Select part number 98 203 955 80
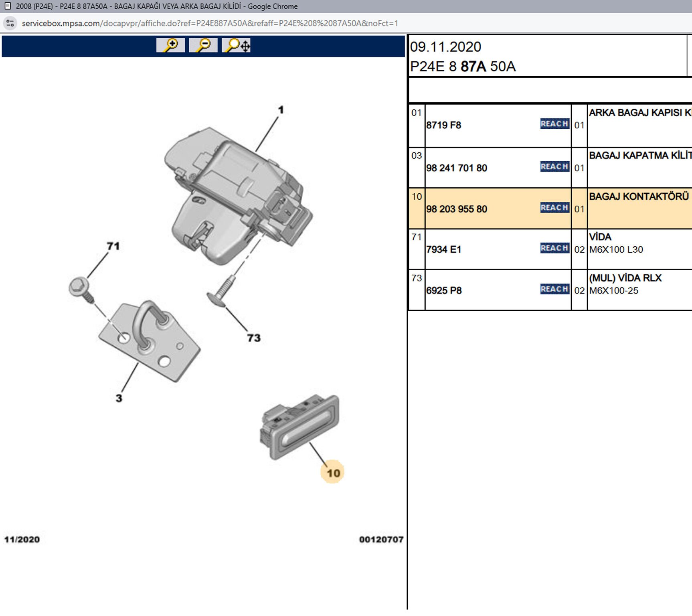 [x=457, y=209]
